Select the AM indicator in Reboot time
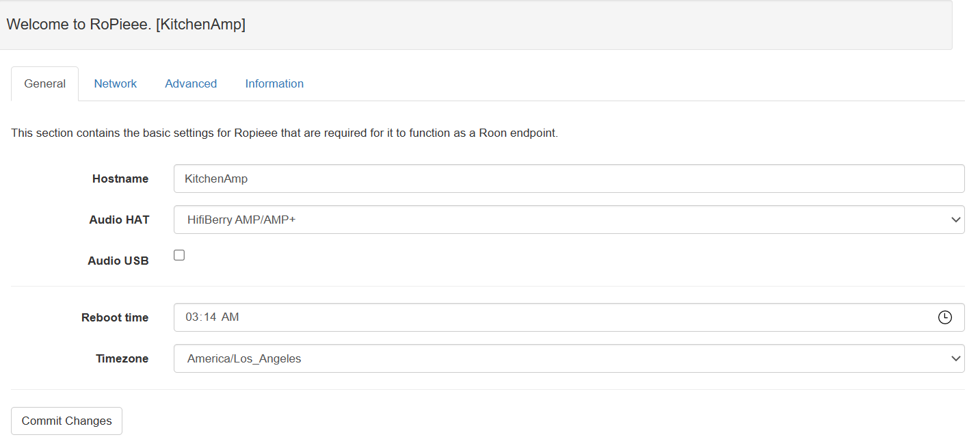980x448 pixels. [x=230, y=317]
